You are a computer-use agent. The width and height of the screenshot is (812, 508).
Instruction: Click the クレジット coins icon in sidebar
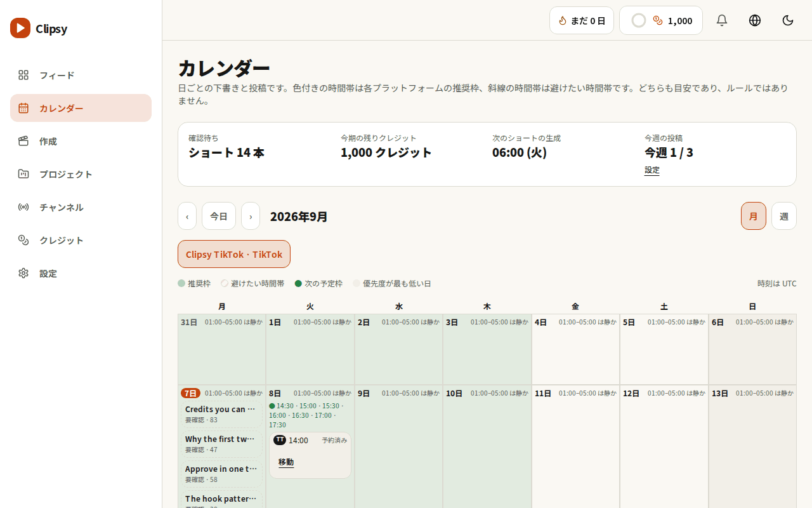[23, 240]
